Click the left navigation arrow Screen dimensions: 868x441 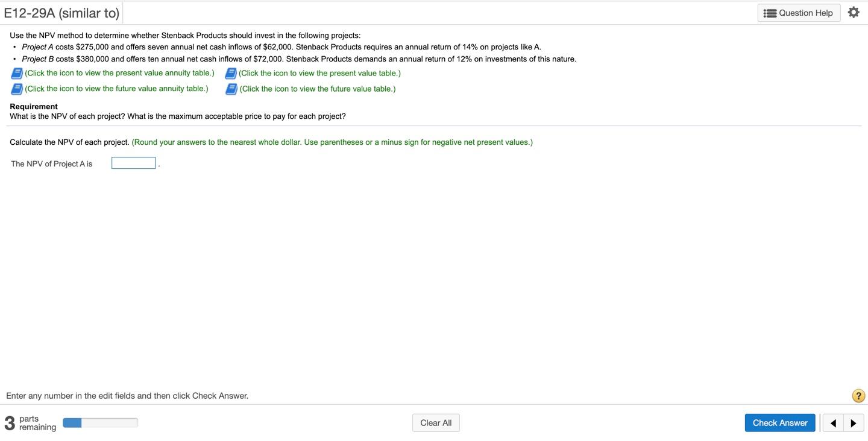pyautogui.click(x=833, y=423)
